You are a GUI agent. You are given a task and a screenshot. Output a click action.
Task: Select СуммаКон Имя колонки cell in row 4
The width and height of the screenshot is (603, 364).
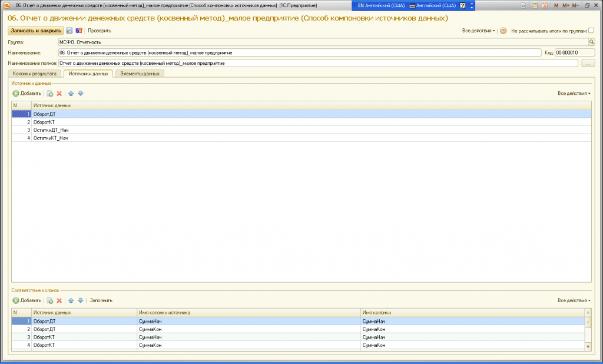[x=473, y=346]
